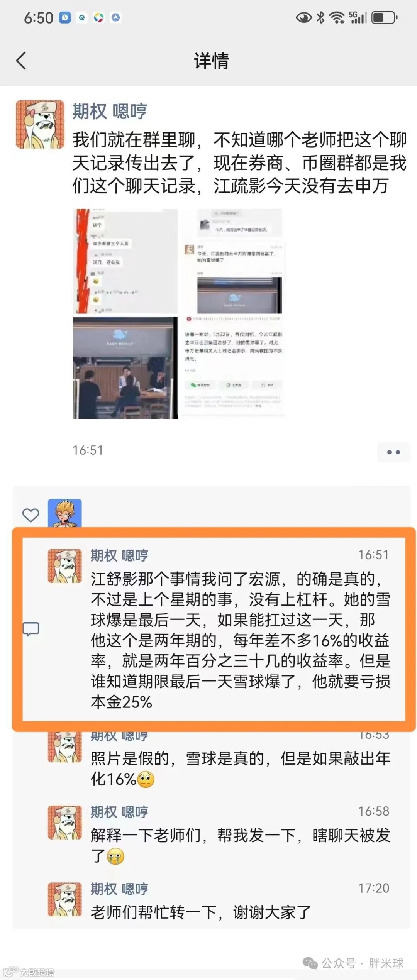Screen dimensions: 417x980
Task: Open the top-left chat screenshot thumbnail
Action: point(125,261)
